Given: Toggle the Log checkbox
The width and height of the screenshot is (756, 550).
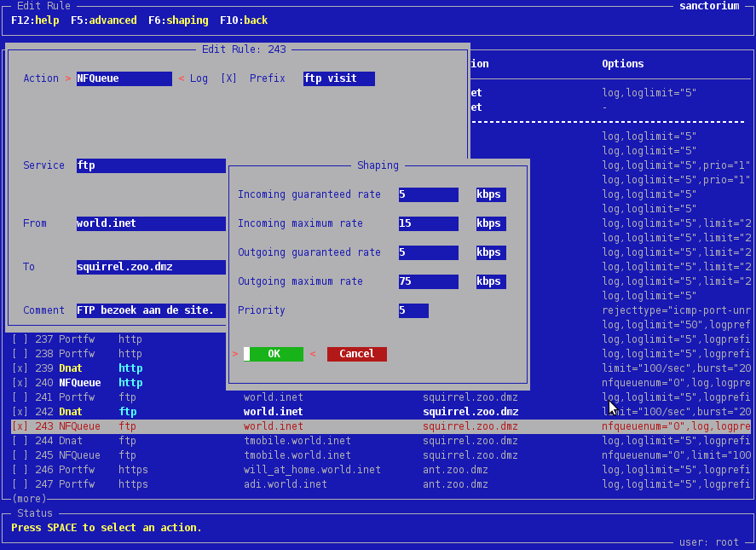Looking at the screenshot, I should [228, 78].
